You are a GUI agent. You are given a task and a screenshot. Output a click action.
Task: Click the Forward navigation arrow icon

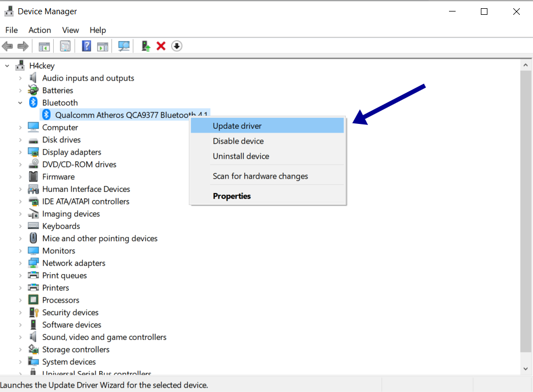pos(22,46)
